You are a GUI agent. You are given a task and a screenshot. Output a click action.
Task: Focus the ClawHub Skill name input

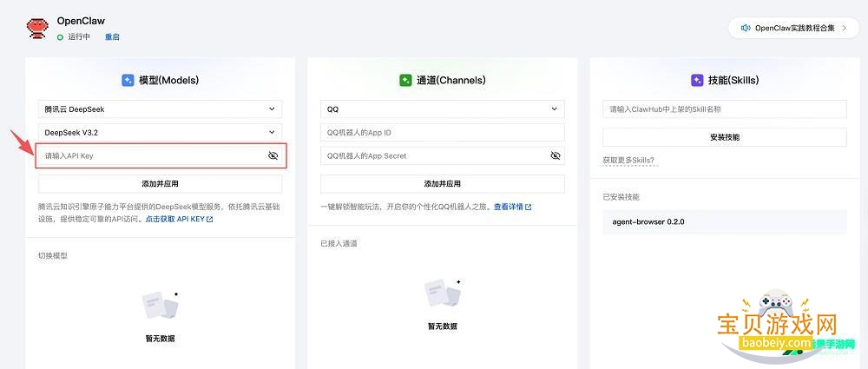tap(725, 109)
